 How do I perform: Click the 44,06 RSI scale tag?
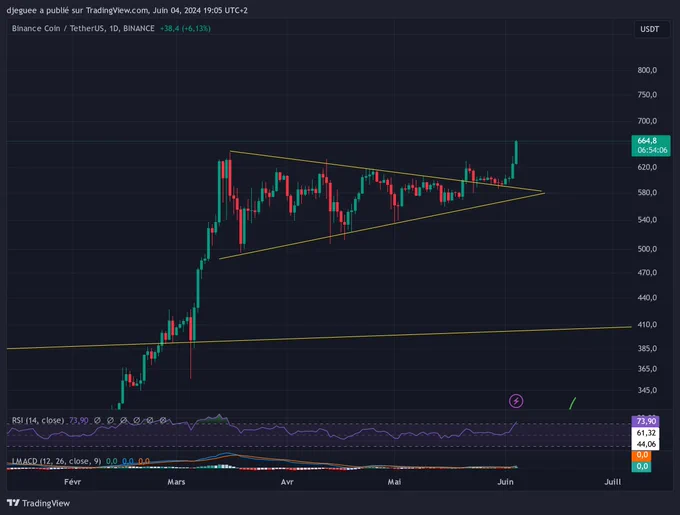(646, 444)
